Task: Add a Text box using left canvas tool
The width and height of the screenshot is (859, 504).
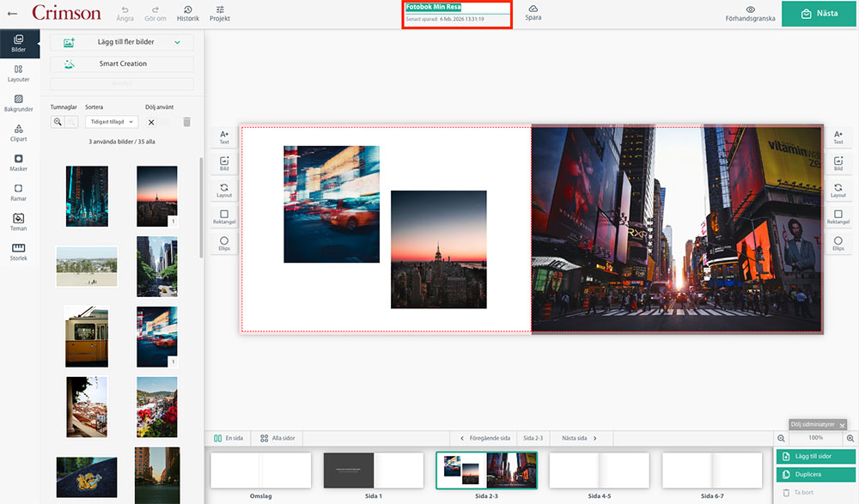Action: [224, 137]
